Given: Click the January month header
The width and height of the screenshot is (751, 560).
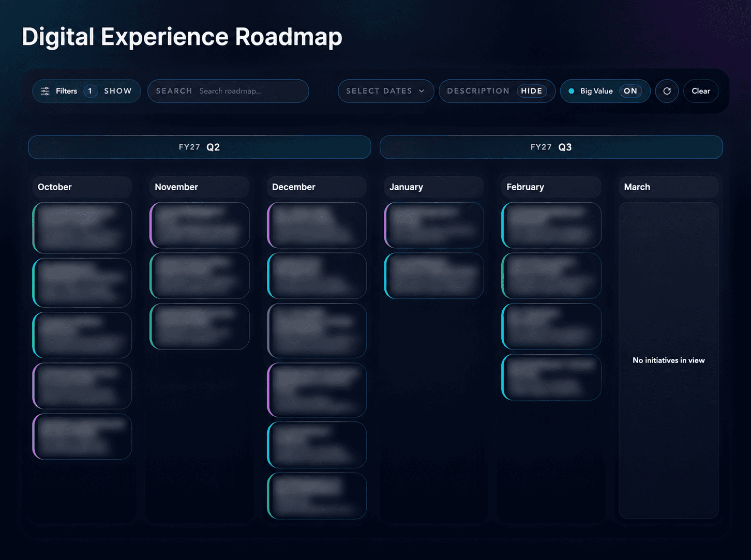Looking at the screenshot, I should tap(434, 187).
